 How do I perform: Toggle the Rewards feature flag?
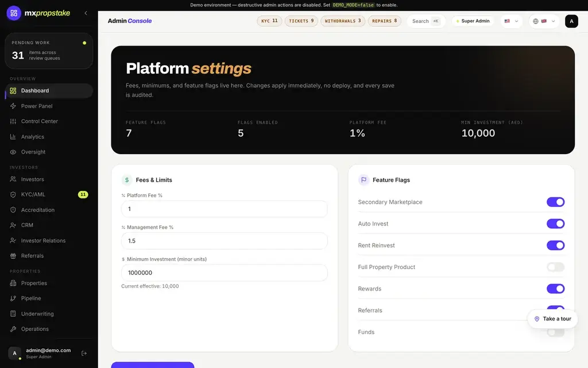(555, 289)
